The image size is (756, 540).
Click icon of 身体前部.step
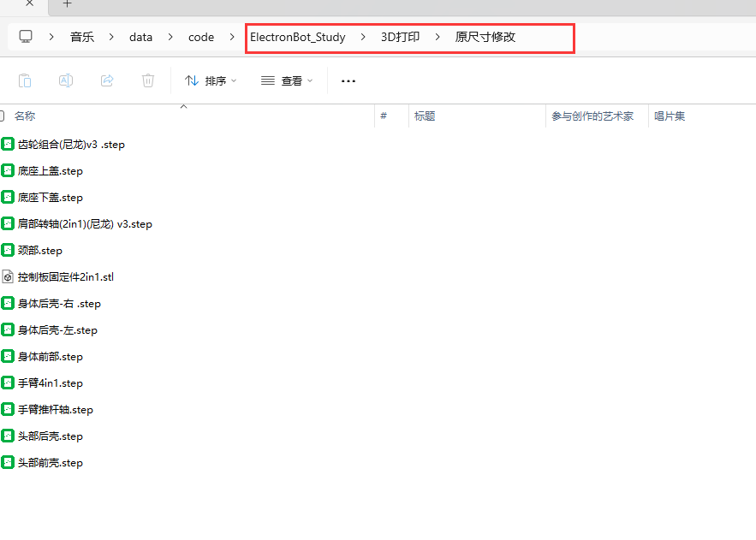tap(7, 356)
